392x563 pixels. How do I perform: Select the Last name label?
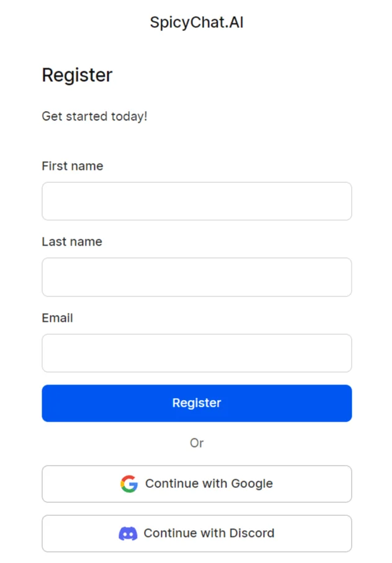pos(71,241)
